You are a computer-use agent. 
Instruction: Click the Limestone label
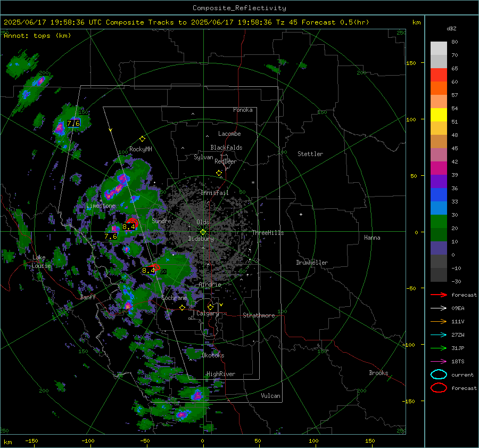(101, 206)
